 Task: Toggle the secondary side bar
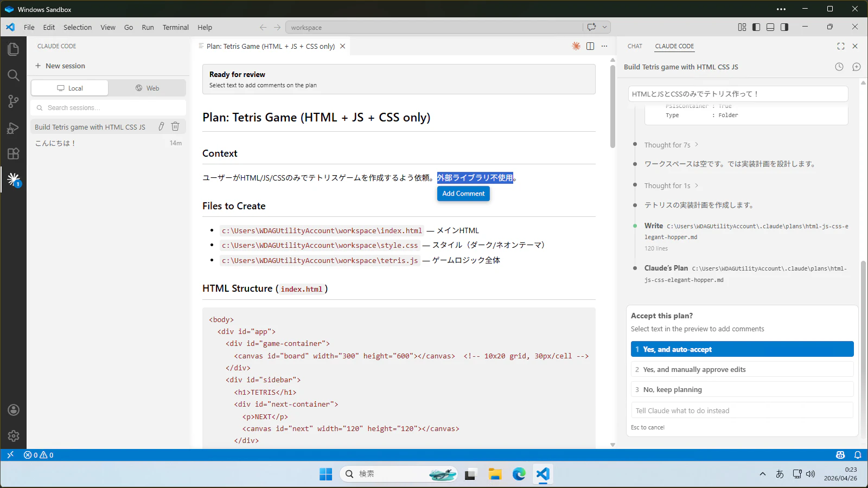[784, 27]
